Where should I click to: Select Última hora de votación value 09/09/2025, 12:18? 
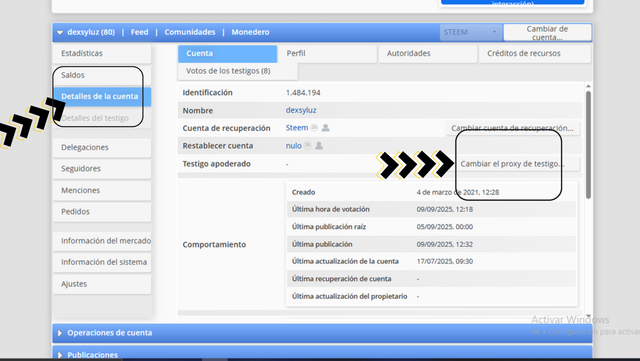pyautogui.click(x=445, y=209)
